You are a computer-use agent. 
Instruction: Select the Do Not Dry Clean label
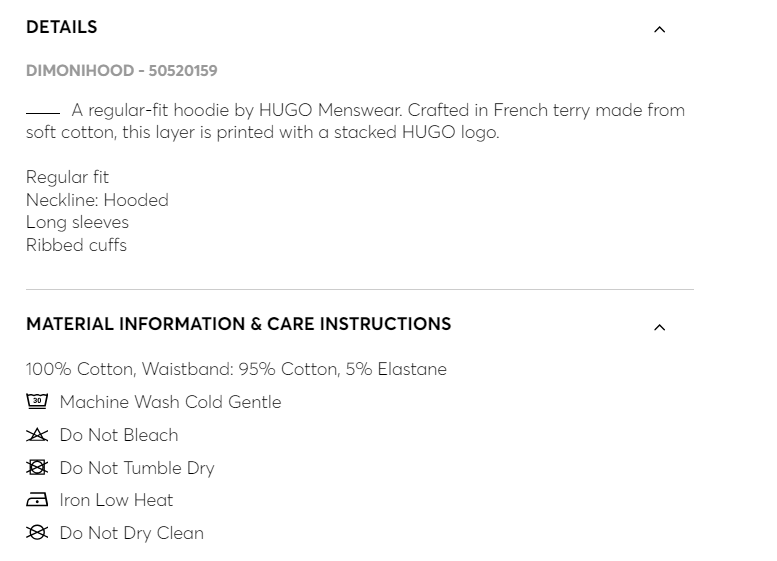[x=131, y=533]
